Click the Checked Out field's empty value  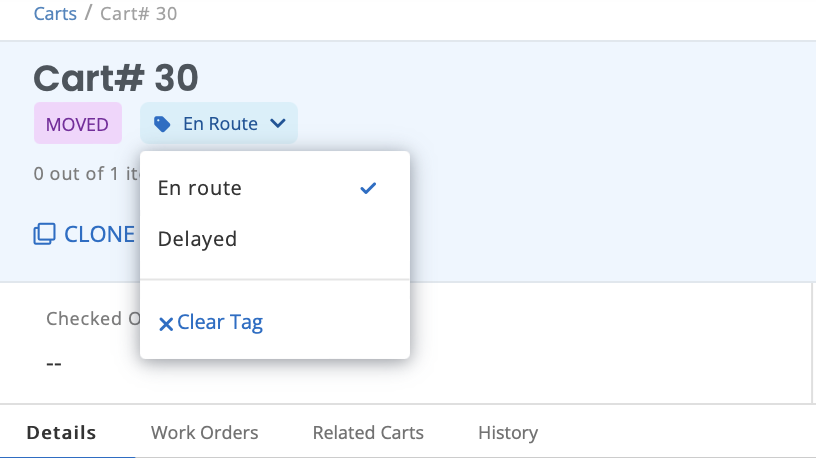[x=54, y=363]
